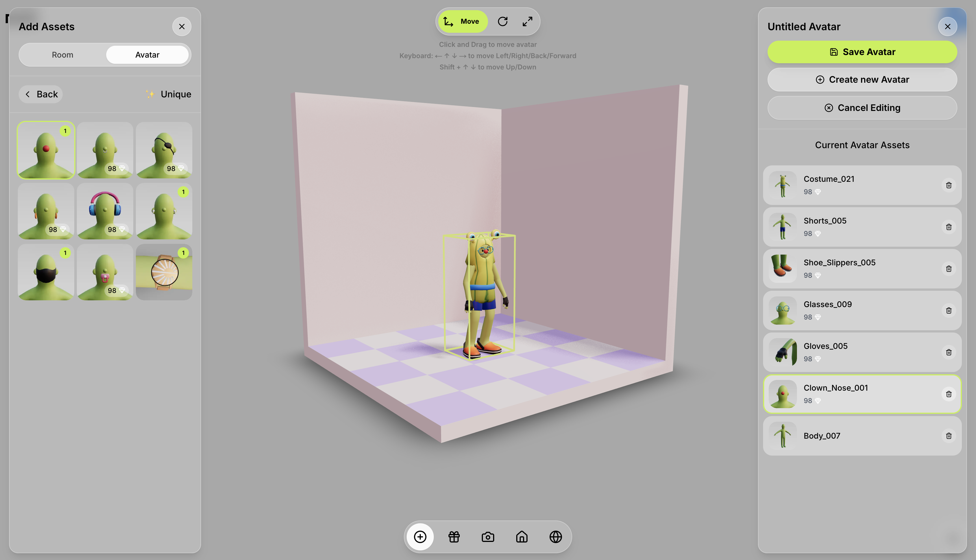Screen dimensions: 976x560
Task: Go to the home icon in the bottom bar
Action: point(522,537)
